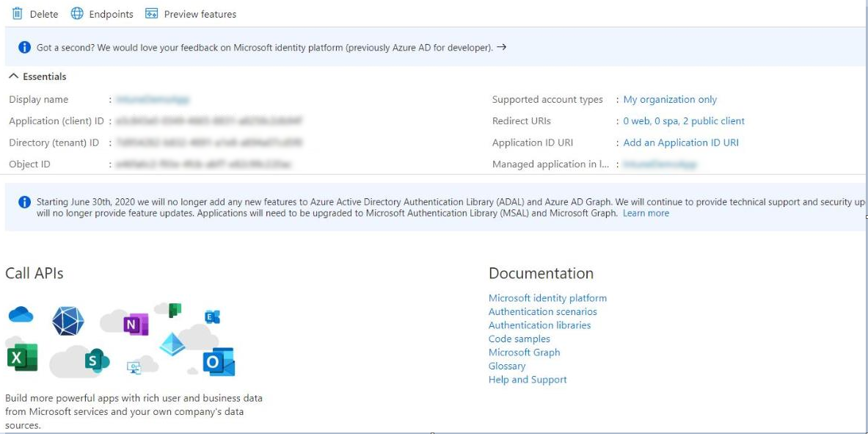Screen dimensions: 868x434
Task: Click the Outlook icon in Call APIs
Action: tap(218, 362)
